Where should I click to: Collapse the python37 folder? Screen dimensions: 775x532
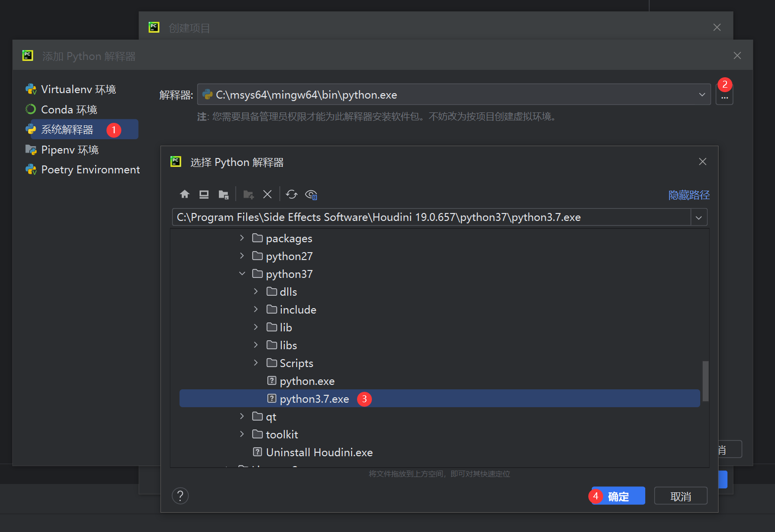coord(242,274)
